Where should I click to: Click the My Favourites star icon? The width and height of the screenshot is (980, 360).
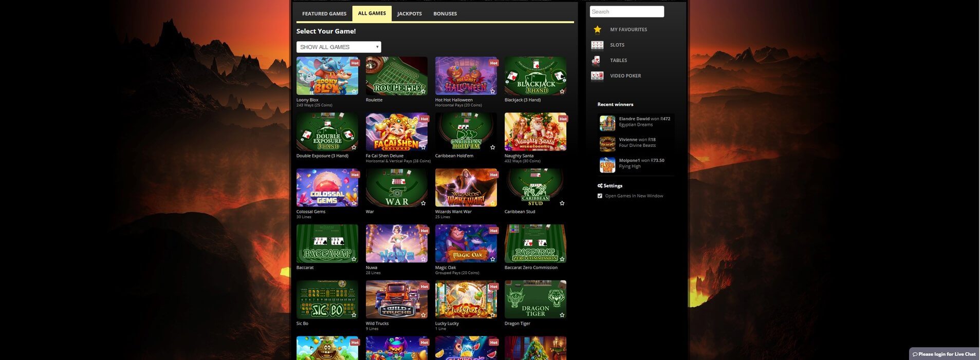597,30
